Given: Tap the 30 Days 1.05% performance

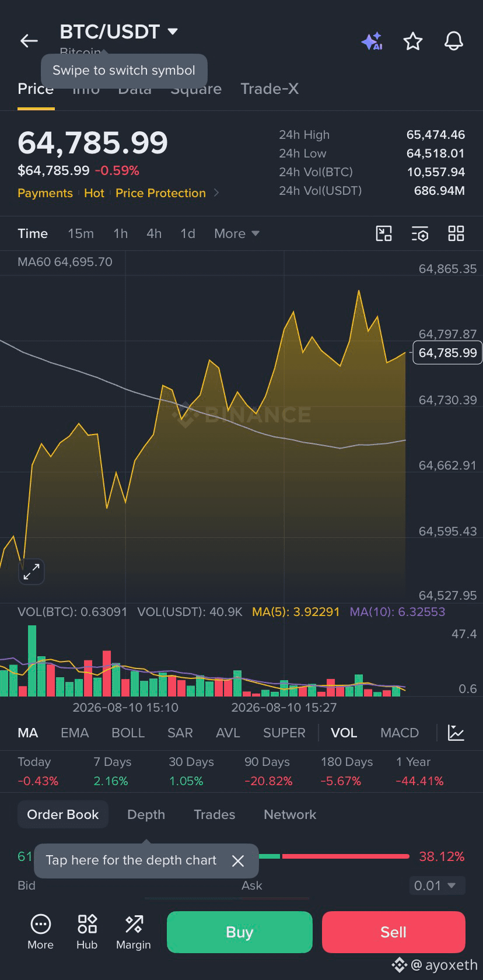Looking at the screenshot, I should tap(191, 772).
